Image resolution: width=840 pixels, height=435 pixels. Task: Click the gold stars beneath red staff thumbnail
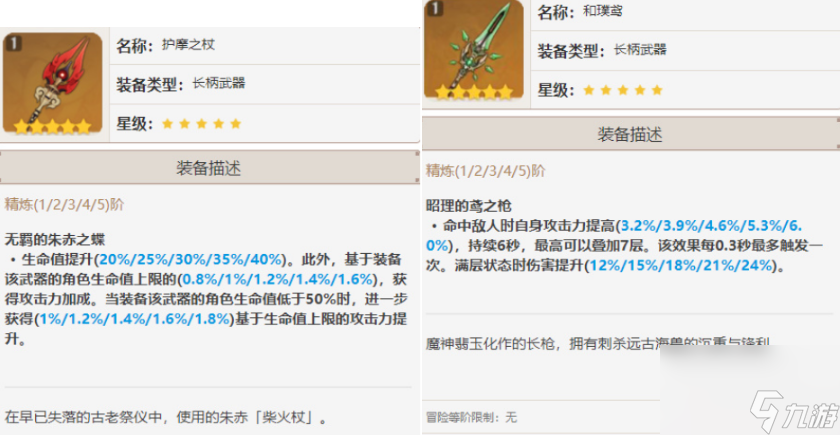[52, 127]
